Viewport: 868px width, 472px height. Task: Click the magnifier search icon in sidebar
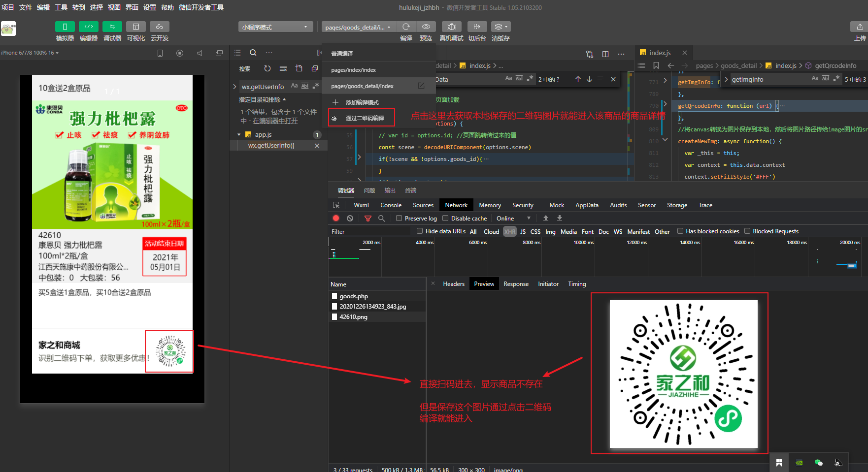pyautogui.click(x=253, y=53)
